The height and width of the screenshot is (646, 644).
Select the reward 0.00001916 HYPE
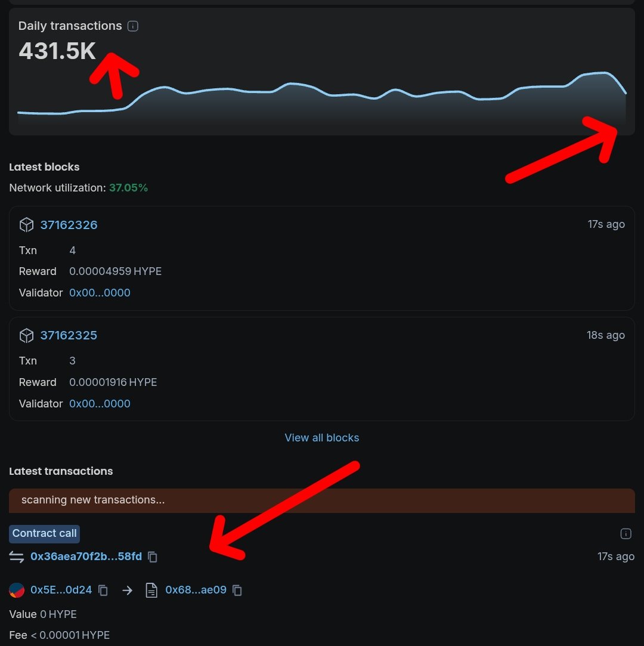113,382
